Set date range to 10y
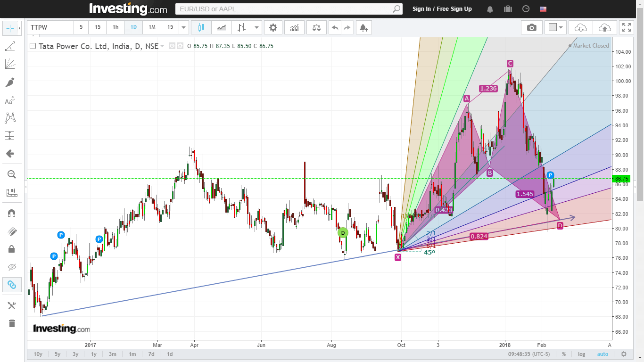This screenshot has height=362, width=644. (x=38, y=354)
